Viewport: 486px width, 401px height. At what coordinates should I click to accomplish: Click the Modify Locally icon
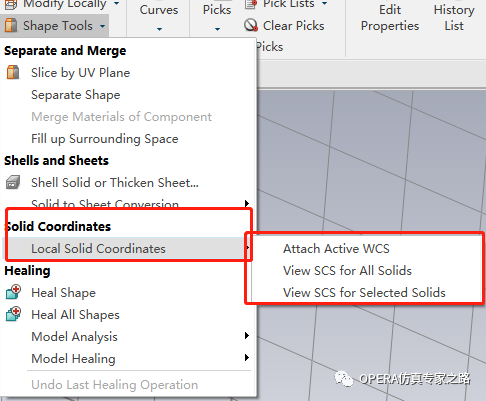11,4
